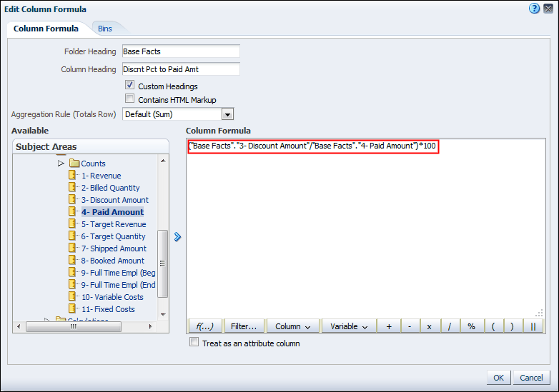This screenshot has width=559, height=392.
Task: Insert percent operator
Action: [471, 326]
